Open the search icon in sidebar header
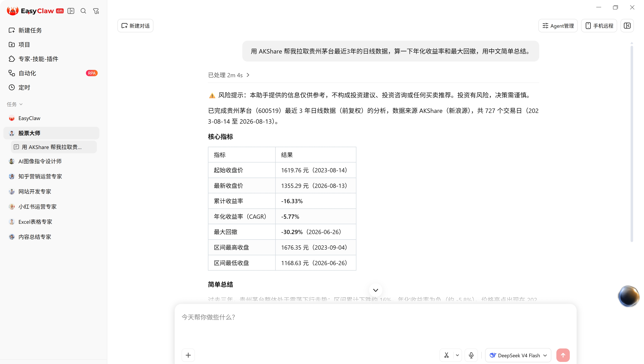The height and width of the screenshot is (364, 644). 83,11
